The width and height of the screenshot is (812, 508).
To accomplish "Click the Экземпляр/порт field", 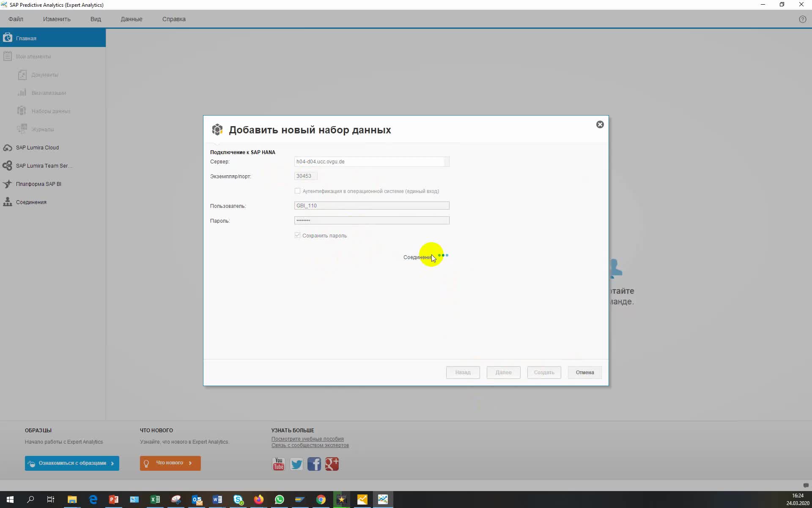I will point(306,176).
